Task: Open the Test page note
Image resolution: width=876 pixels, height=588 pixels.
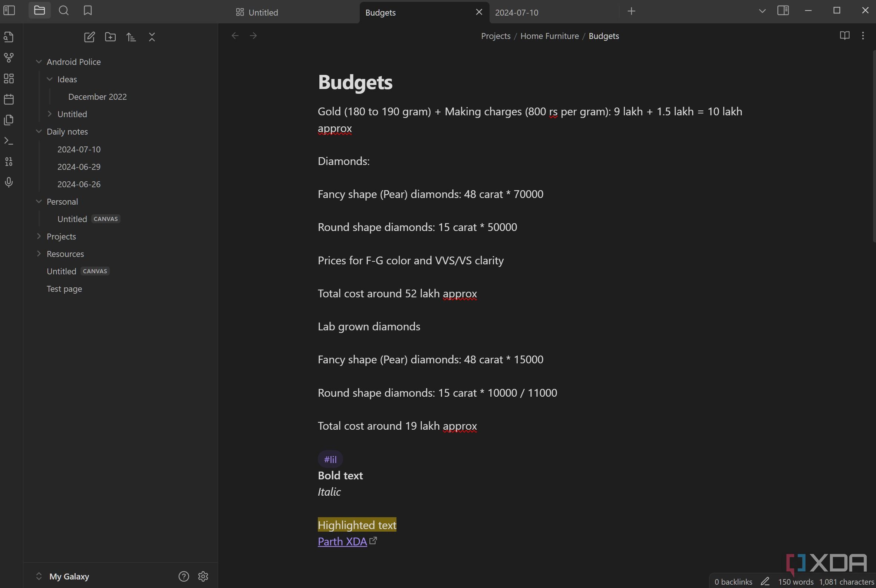Action: click(x=64, y=289)
